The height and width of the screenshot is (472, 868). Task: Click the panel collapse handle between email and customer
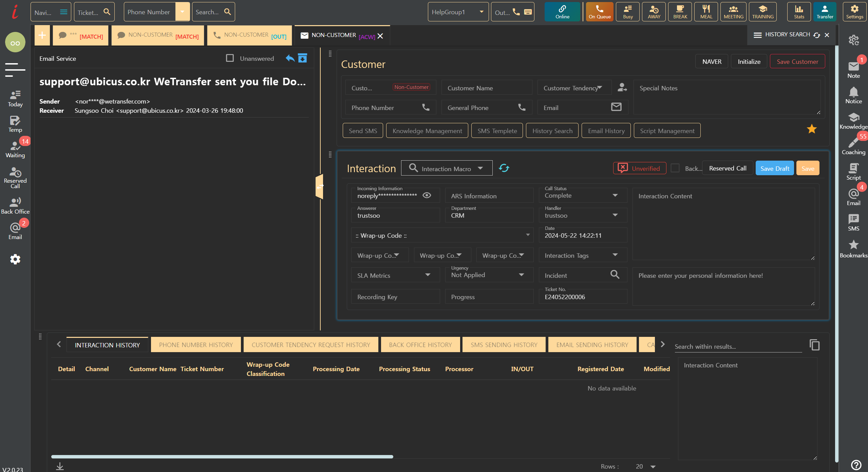[x=319, y=186]
